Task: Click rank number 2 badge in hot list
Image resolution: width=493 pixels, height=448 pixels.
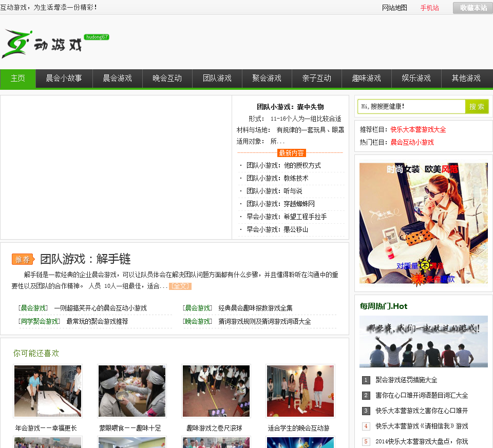Action: [366, 396]
